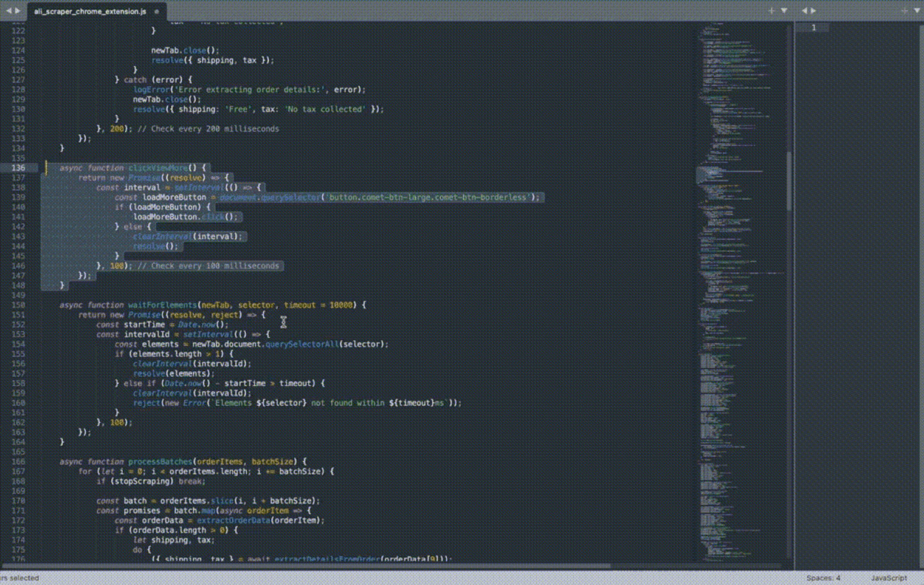Click 'timeout = 10000' parameter
This screenshot has width=924, height=585.
[319, 305]
